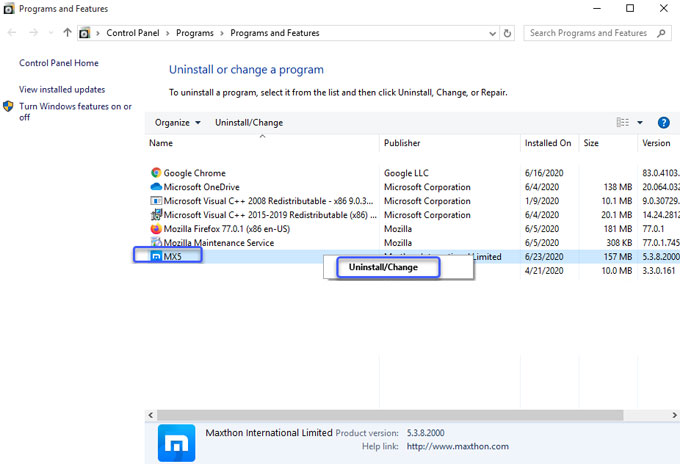The image size is (680, 464).
Task: Open Help with the blue question icon
Action: [664, 123]
